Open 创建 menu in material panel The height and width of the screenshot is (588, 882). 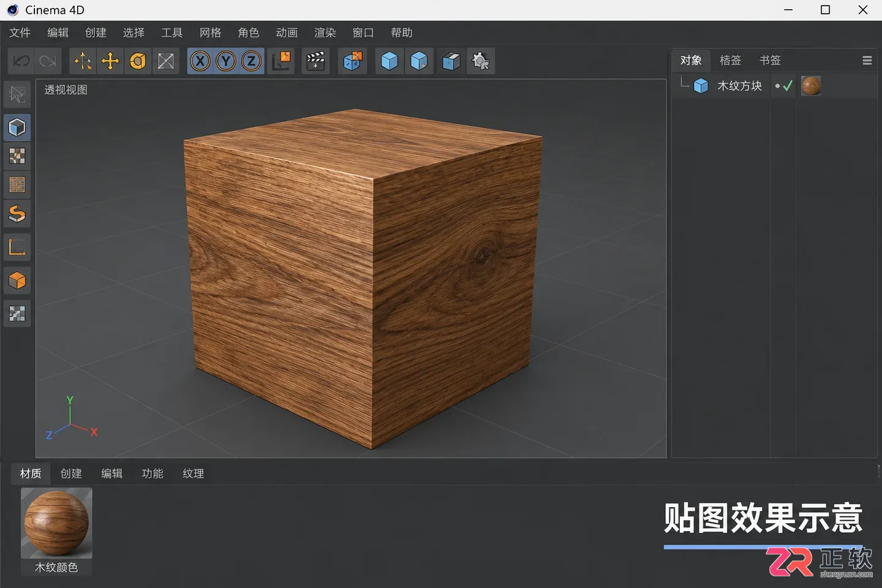[x=71, y=473]
